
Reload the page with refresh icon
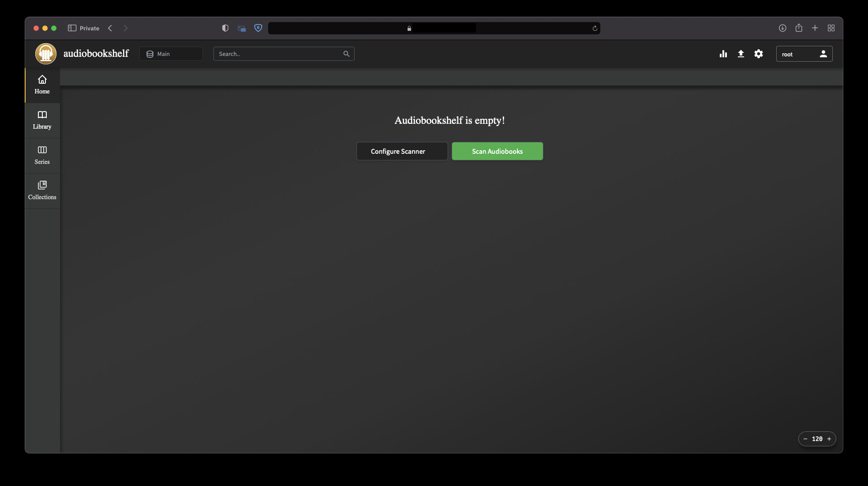pos(595,28)
